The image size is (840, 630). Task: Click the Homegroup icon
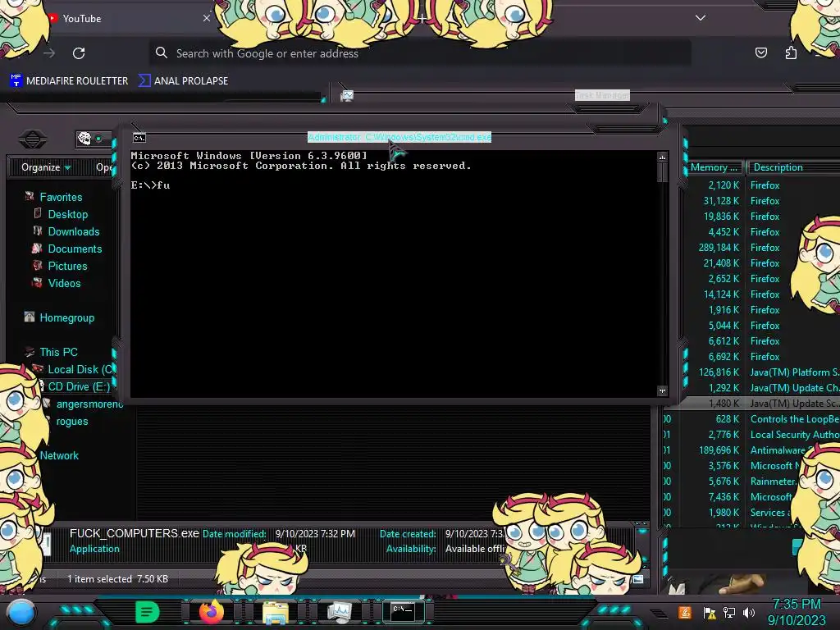(30, 317)
